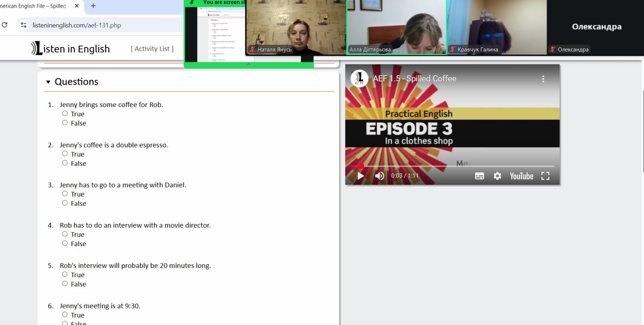Image resolution: width=644 pixels, height=325 pixels.
Task: Reload the page with refresh icon
Action: click(5, 25)
